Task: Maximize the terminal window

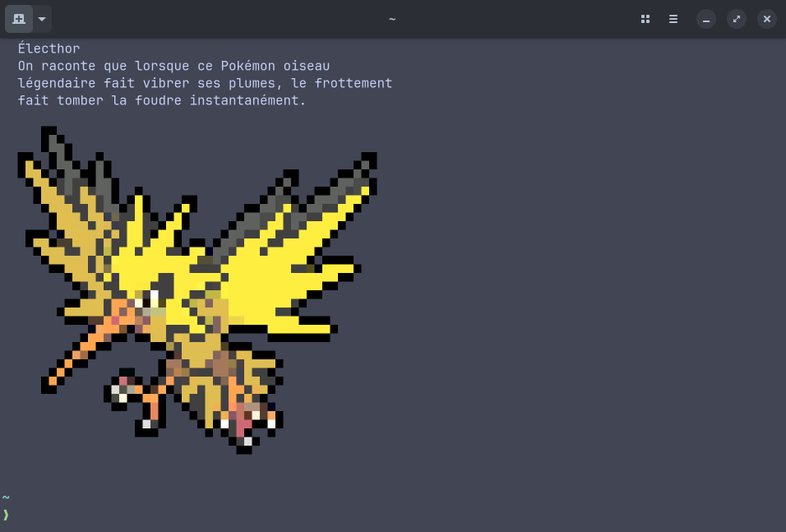Action: 737,19
